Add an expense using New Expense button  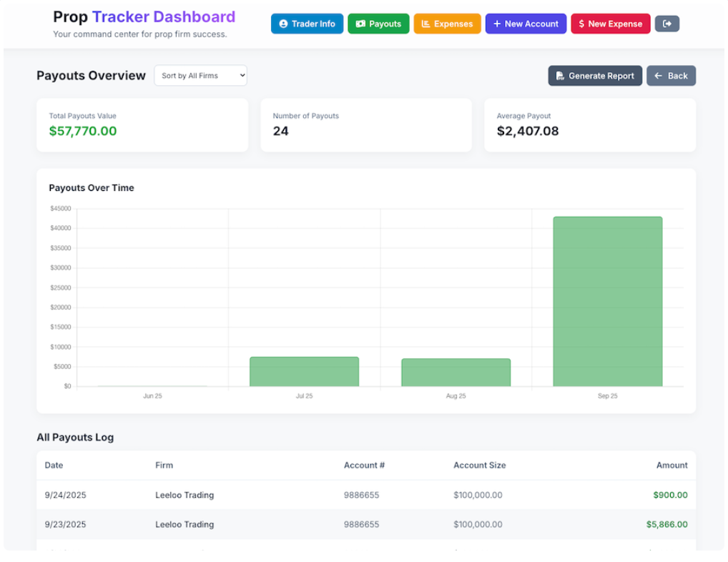click(x=610, y=24)
